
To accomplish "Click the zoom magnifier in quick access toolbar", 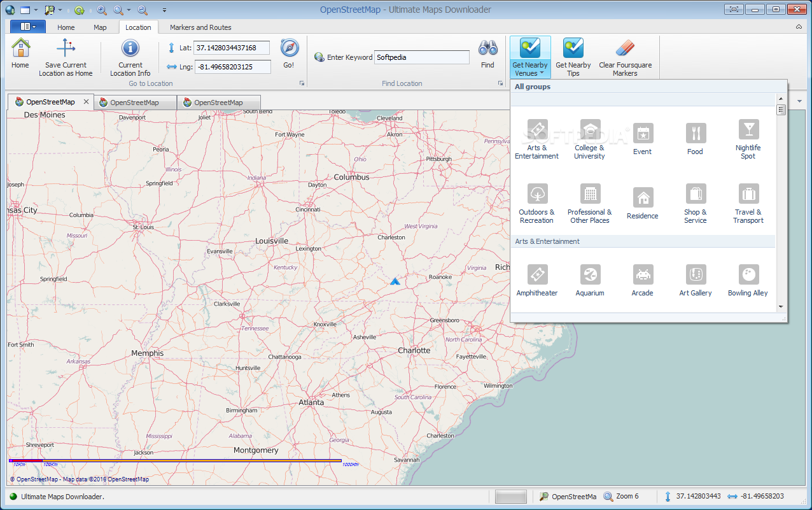I will click(x=118, y=10).
